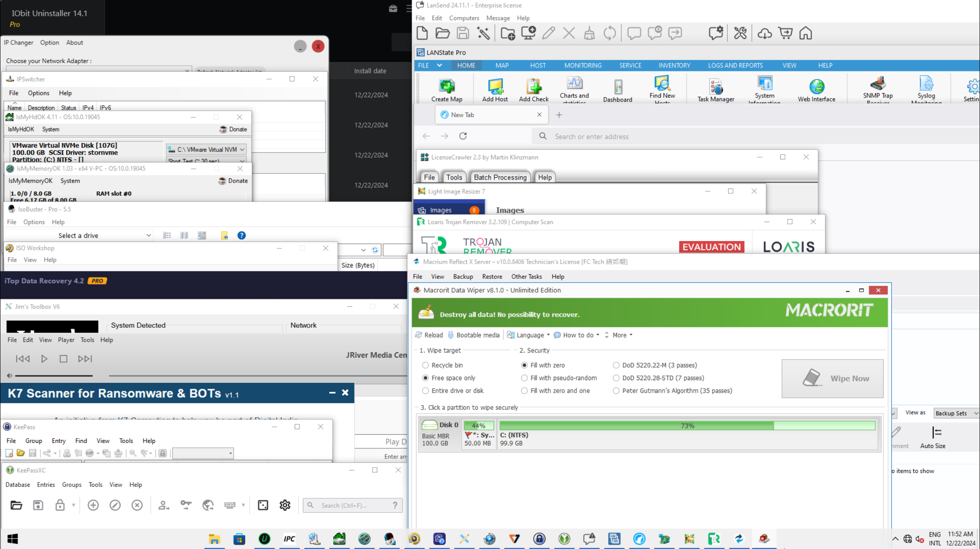
Task: Click Donate in IsMyMemoryOK window
Action: [x=233, y=181]
